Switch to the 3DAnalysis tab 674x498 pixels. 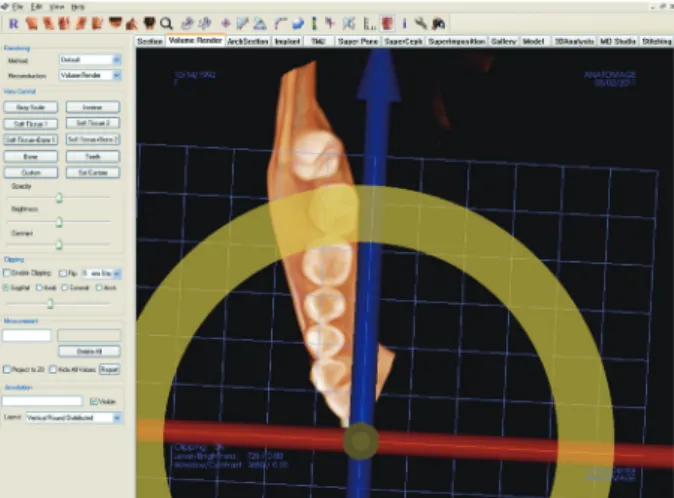click(x=574, y=41)
